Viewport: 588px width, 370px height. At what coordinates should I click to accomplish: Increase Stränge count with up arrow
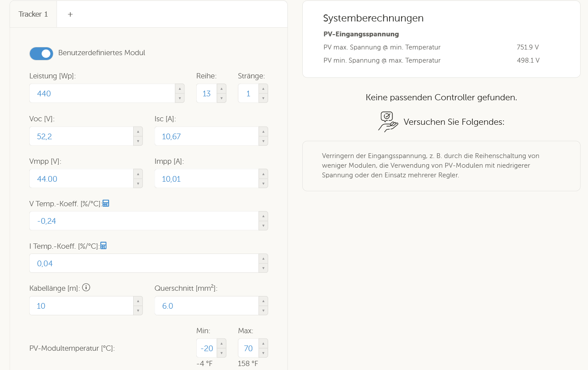pyautogui.click(x=263, y=88)
